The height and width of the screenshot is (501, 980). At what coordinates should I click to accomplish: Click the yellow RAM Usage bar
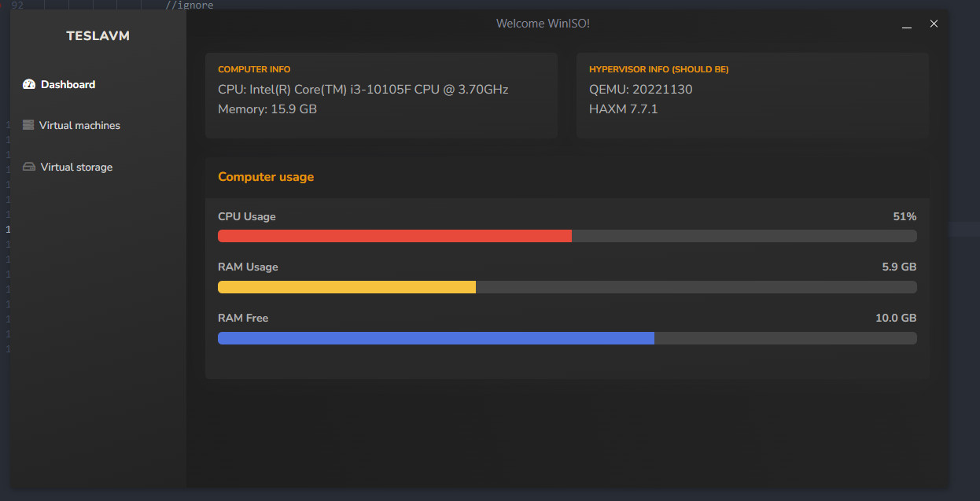click(x=347, y=287)
